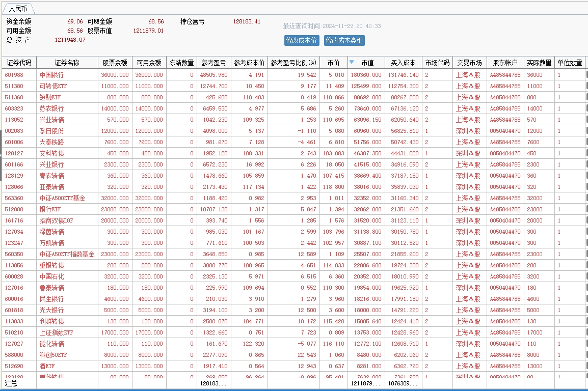Click the sort arrow in 市值 column header
This screenshot has height=391, width=588.
tap(352, 62)
